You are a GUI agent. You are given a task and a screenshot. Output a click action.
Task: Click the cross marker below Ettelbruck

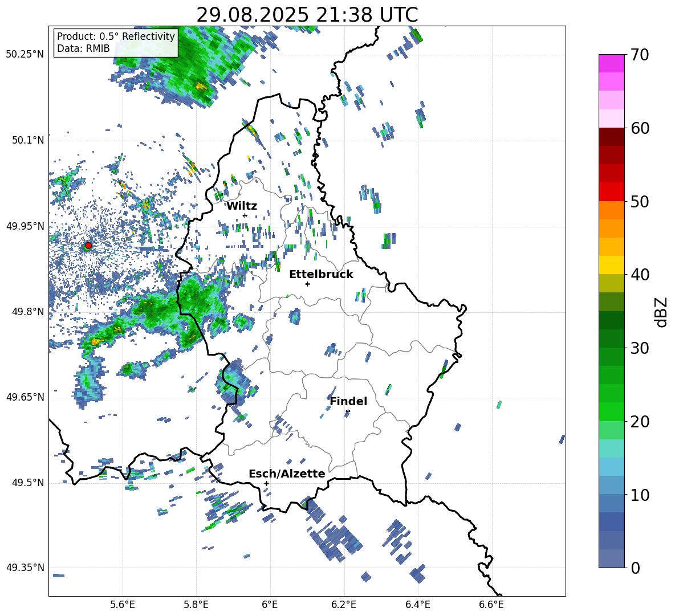coord(307,284)
